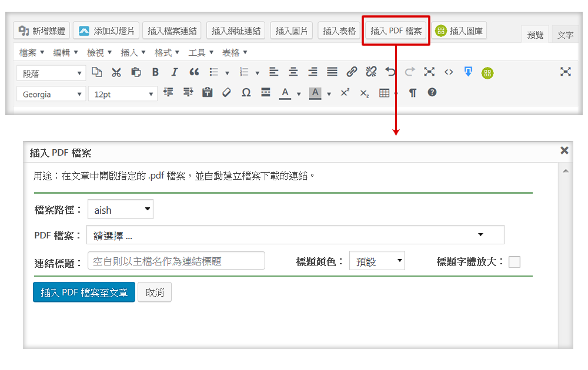Open the table insertion icon

tap(383, 94)
